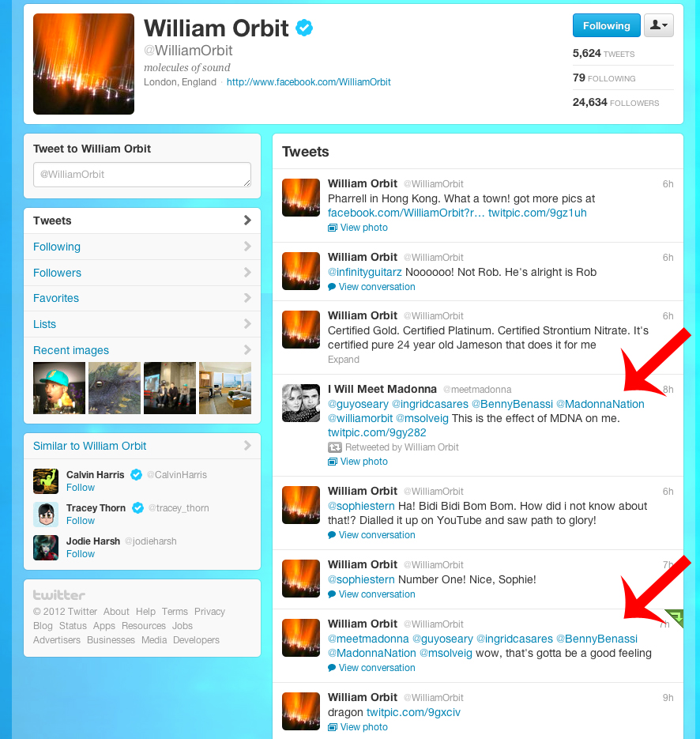This screenshot has height=739, width=700.
Task: Open the Followers sidebar item
Action: pyautogui.click(x=142, y=273)
